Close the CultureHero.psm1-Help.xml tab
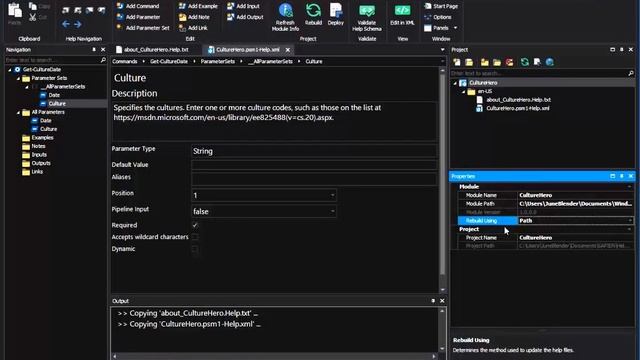The width and height of the screenshot is (640, 360). coord(288,50)
